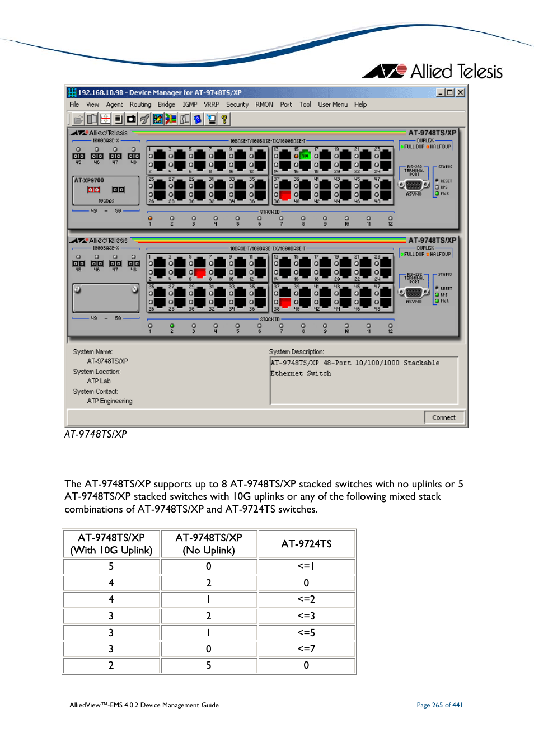The width and height of the screenshot is (534, 756).
Task: Click the ATP Lab system location value
Action: (99, 381)
